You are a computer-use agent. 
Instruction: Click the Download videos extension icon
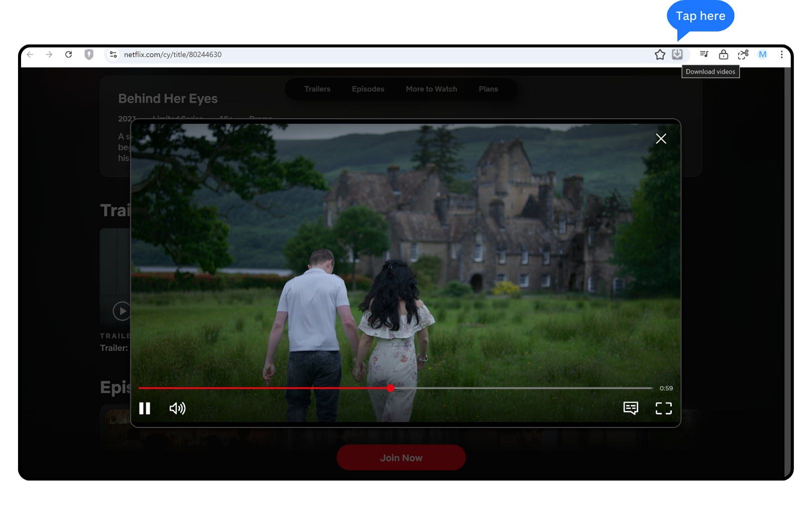click(677, 54)
